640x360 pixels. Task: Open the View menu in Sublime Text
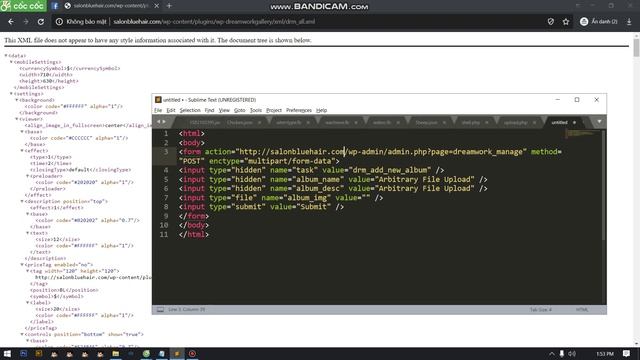pos(224,110)
